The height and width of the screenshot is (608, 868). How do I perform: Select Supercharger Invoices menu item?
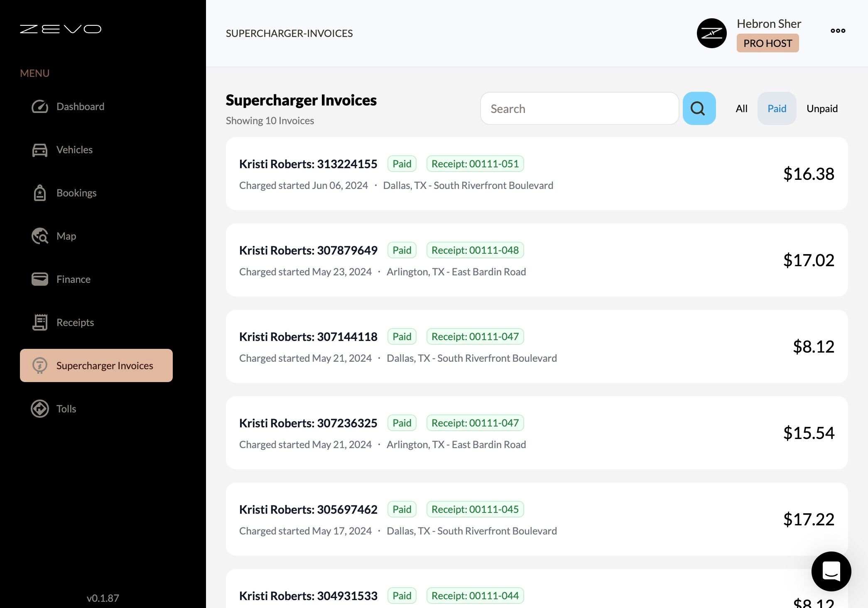[96, 365]
